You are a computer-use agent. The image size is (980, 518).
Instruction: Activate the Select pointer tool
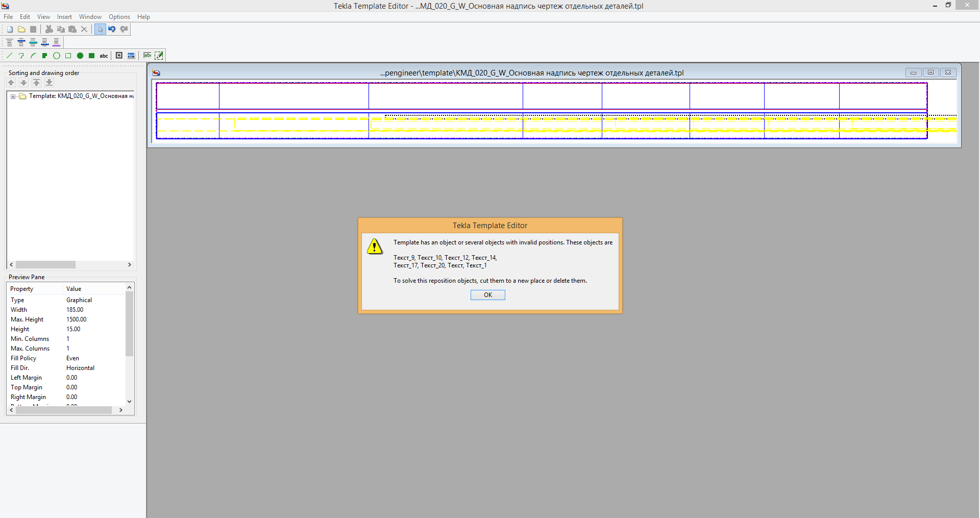100,29
